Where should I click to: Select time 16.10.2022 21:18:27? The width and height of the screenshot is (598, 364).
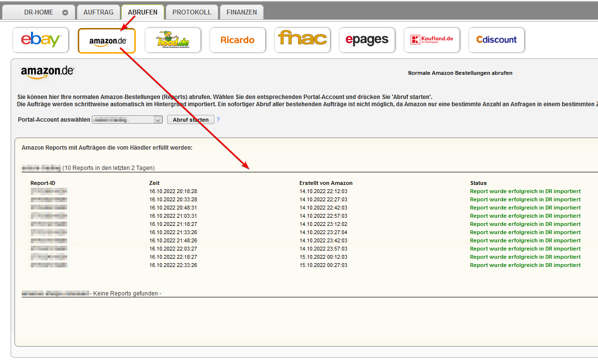click(173, 224)
